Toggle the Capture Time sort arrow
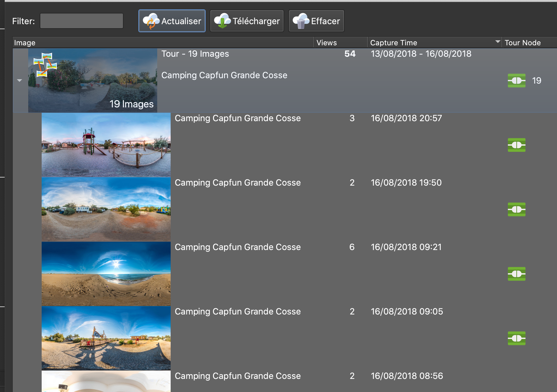Screen dimensions: 557x392 tap(498, 42)
